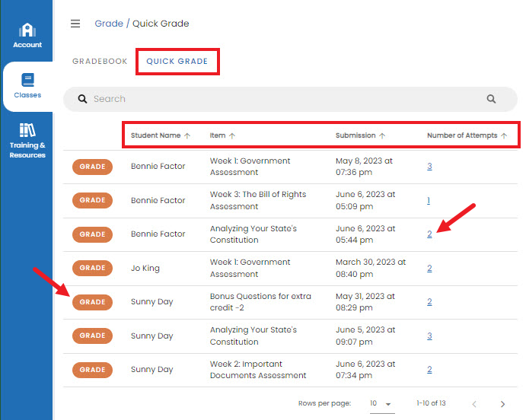The width and height of the screenshot is (526, 420).
Task: Sort by Number of Attempts arrow
Action: click(x=504, y=135)
